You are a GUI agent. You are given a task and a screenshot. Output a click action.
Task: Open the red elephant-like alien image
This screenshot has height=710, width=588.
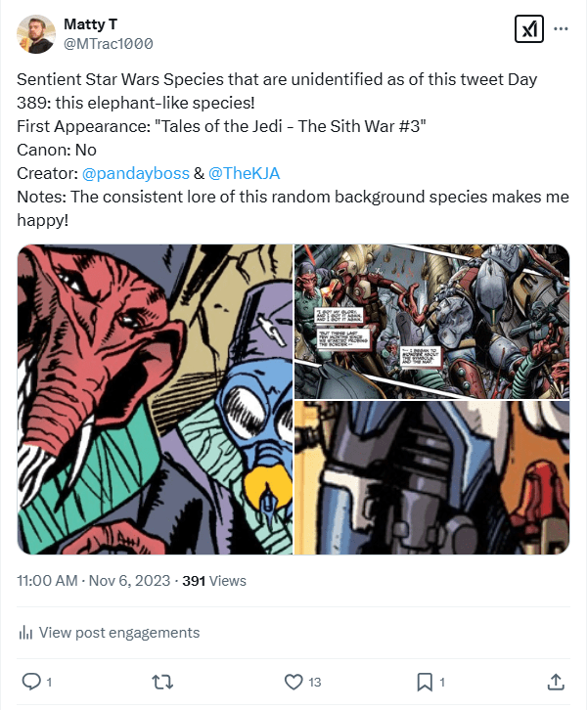tap(155, 399)
